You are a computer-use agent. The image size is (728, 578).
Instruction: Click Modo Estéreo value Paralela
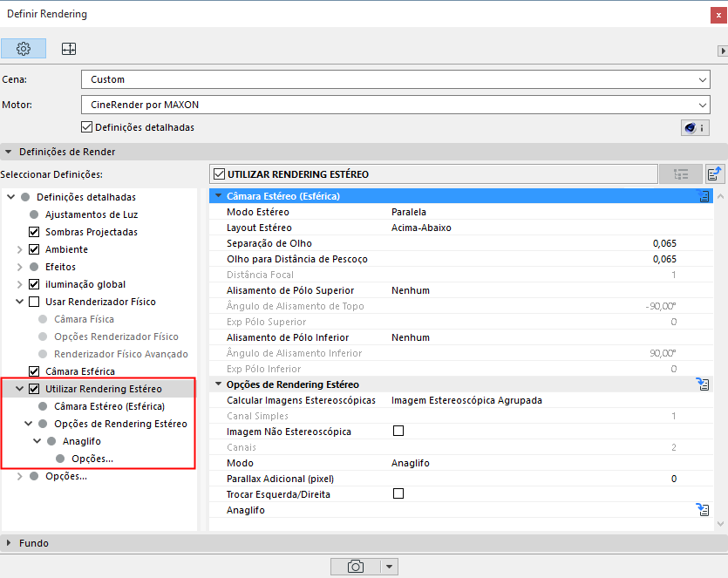pyautogui.click(x=409, y=212)
